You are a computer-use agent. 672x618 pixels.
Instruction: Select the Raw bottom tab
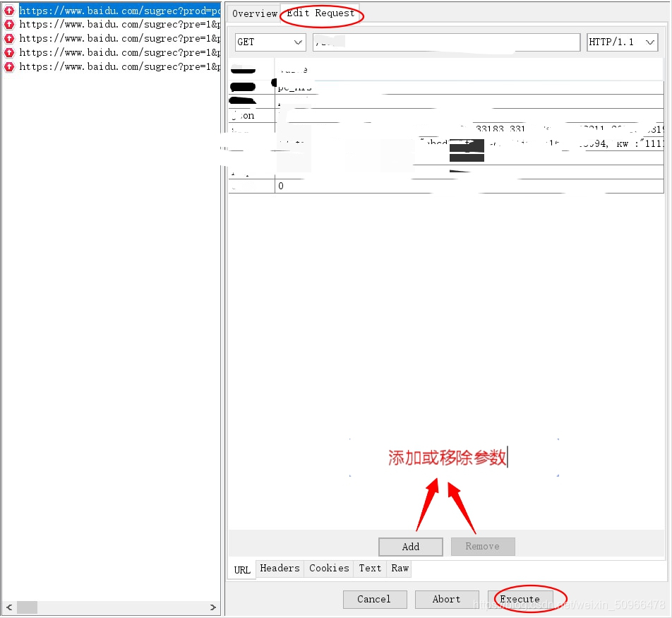pos(400,569)
